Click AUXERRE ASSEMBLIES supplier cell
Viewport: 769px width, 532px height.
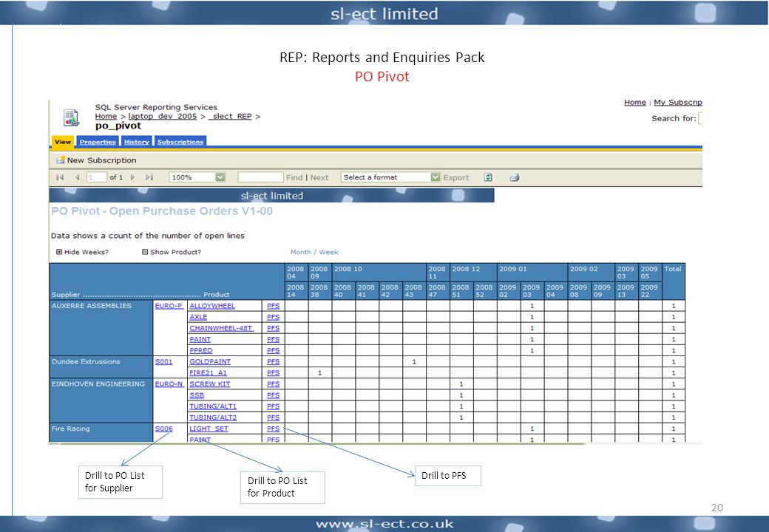tap(101, 328)
